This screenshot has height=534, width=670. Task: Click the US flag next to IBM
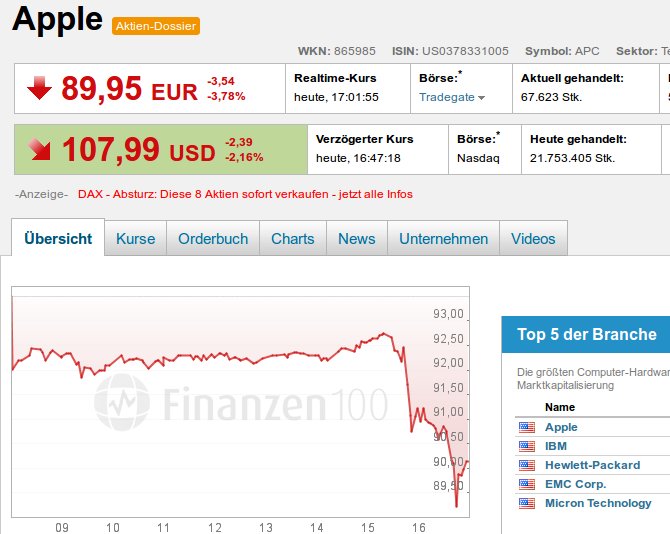pyautogui.click(x=527, y=446)
